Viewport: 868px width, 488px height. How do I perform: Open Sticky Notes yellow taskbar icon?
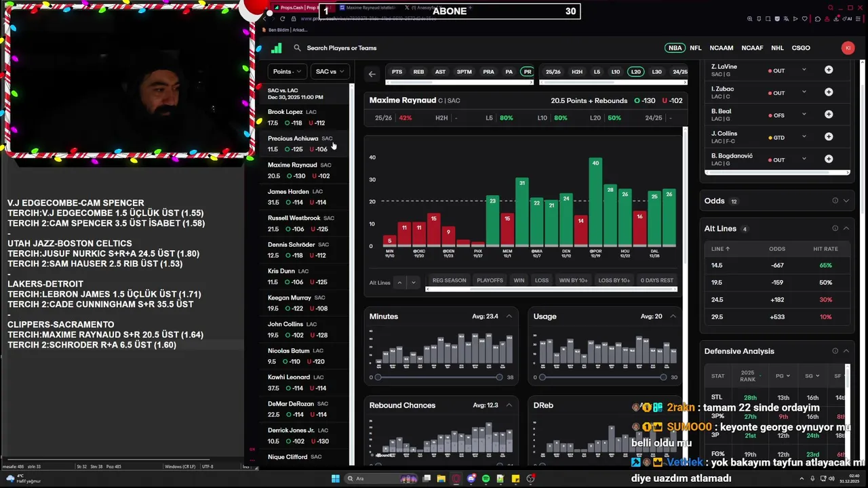tap(515, 479)
